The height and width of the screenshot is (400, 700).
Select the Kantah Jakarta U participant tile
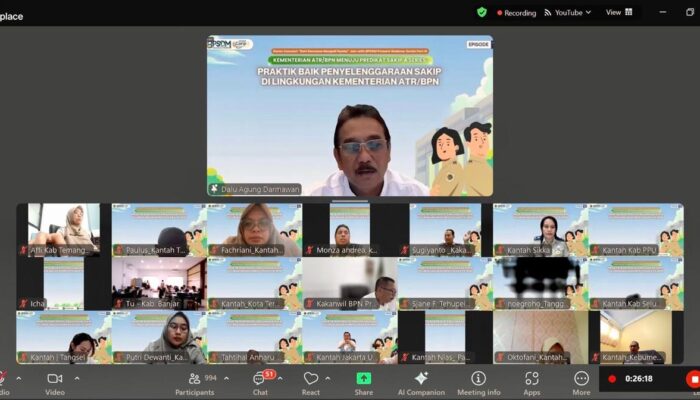pyautogui.click(x=350, y=337)
